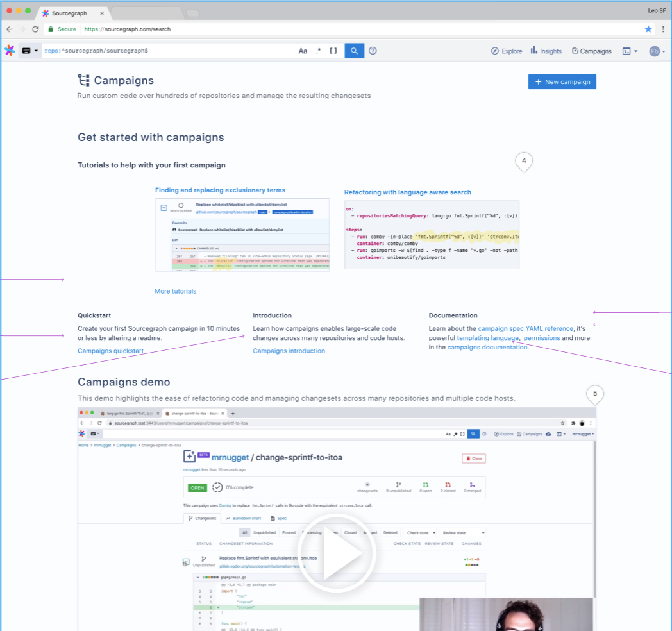
Task: Click the Insights bar chart icon
Action: click(533, 50)
